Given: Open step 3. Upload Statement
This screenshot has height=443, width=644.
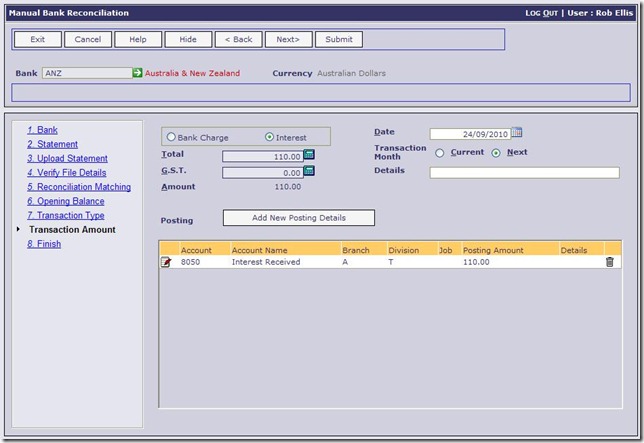Looking at the screenshot, I should (x=67, y=158).
